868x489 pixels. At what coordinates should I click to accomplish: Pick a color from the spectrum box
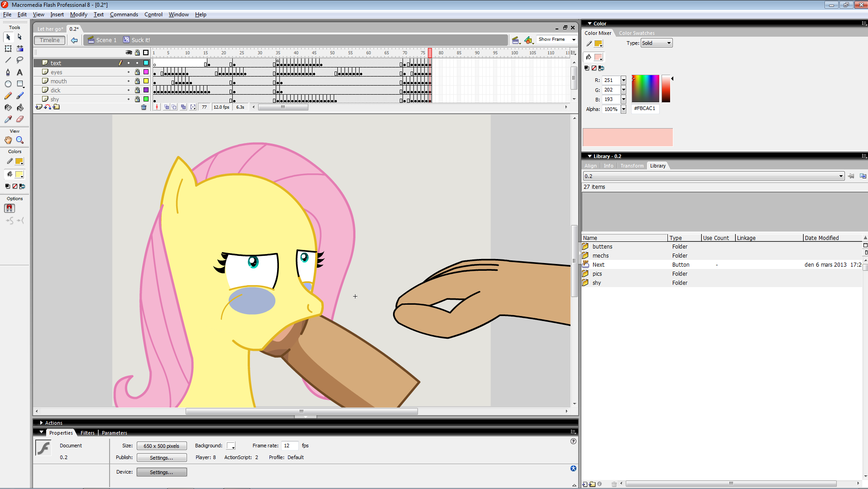pyautogui.click(x=645, y=88)
